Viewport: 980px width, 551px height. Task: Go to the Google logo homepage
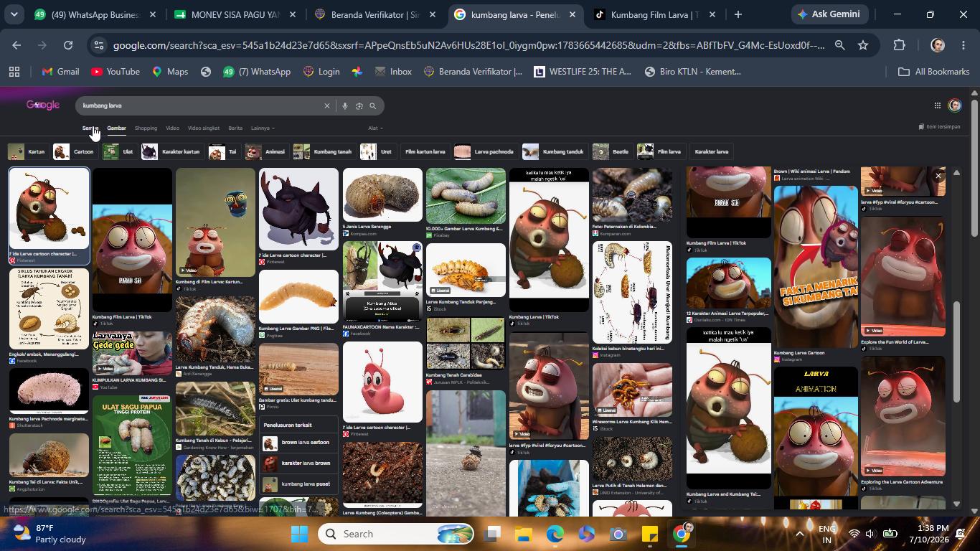(43, 105)
